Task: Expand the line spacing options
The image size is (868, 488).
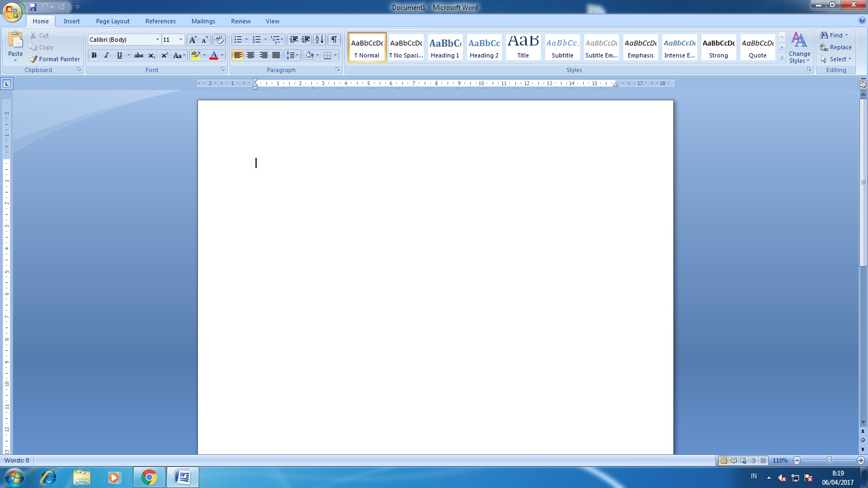Action: click(296, 55)
